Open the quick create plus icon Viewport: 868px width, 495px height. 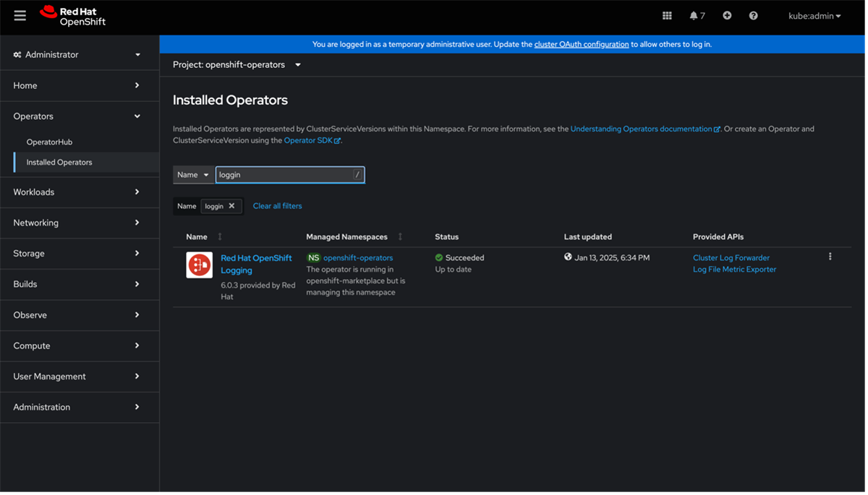click(727, 14)
